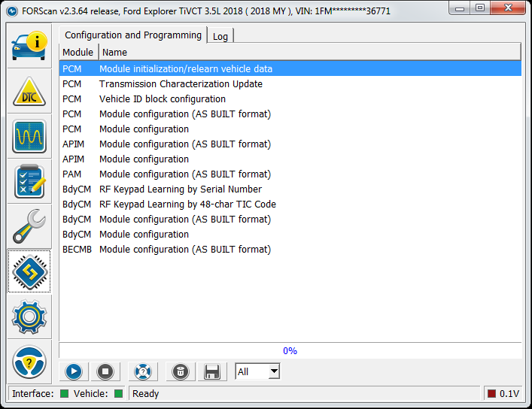Close the FORScan window
Screen dimensions: 532x409
[x=508, y=8]
